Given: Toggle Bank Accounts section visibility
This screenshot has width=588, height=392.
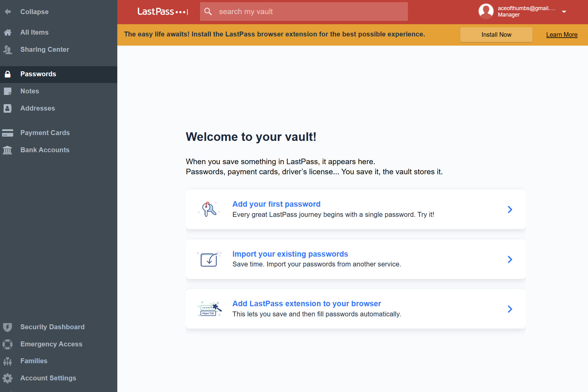Looking at the screenshot, I should (x=45, y=150).
